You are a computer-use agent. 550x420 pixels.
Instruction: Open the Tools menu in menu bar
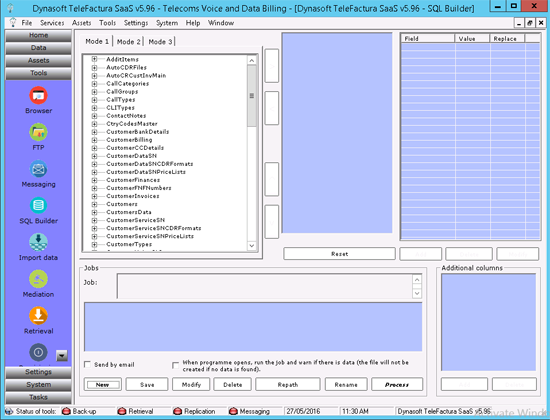pos(107,23)
